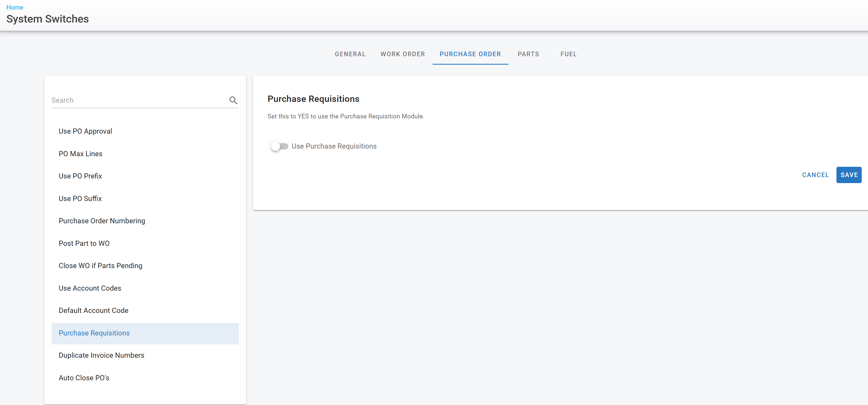Open Purchase Order Numbering setting
The height and width of the screenshot is (405, 868).
pos(102,221)
